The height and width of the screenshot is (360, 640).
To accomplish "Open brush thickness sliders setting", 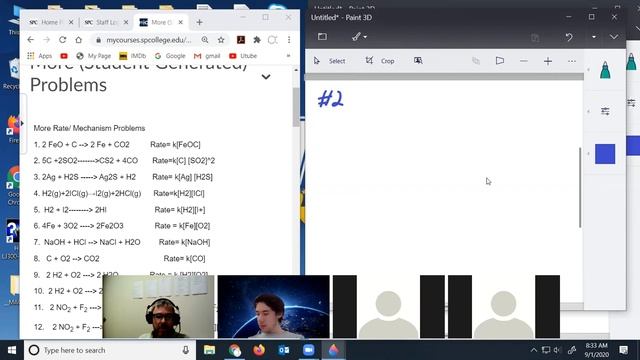I will click(x=605, y=111).
